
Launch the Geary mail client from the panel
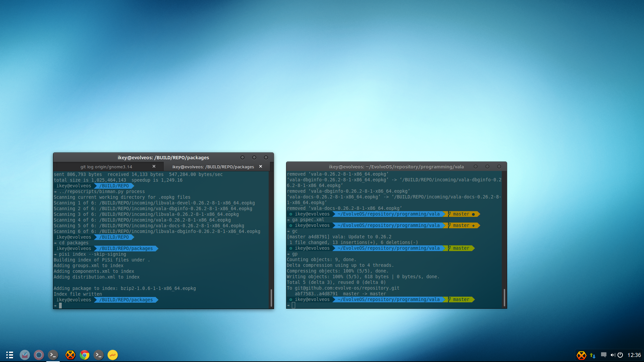[25, 355]
